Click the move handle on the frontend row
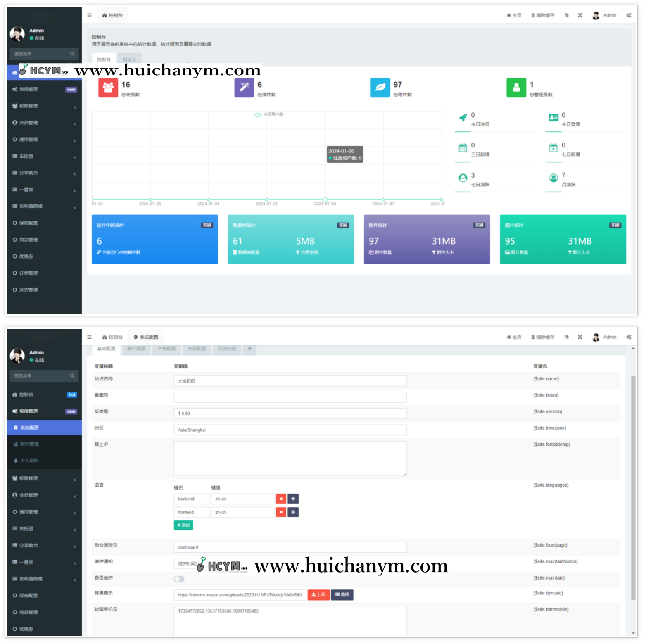The image size is (646, 644). pos(293,512)
